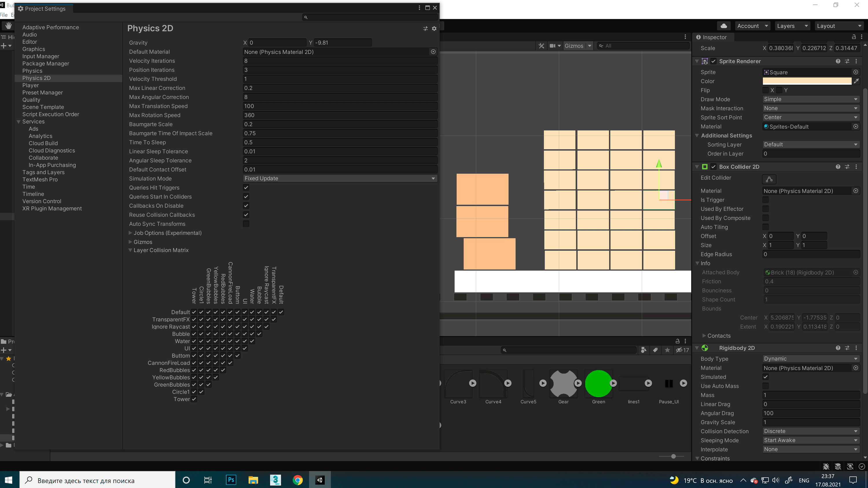
Task: Open Collision Detection dropdown
Action: (811, 431)
